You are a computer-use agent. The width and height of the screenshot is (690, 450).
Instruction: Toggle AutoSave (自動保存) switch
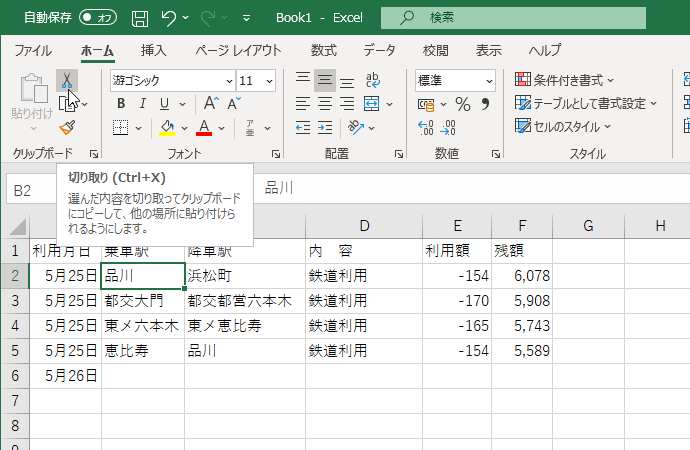pyautogui.click(x=98, y=18)
